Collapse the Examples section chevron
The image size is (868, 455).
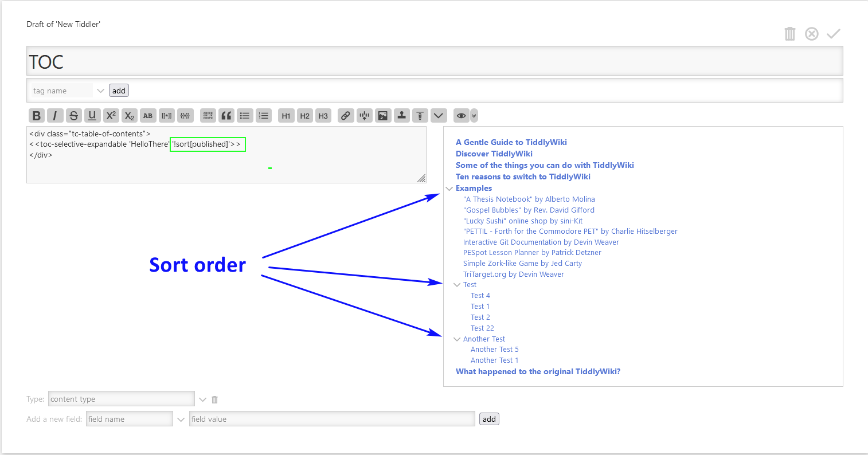(449, 189)
